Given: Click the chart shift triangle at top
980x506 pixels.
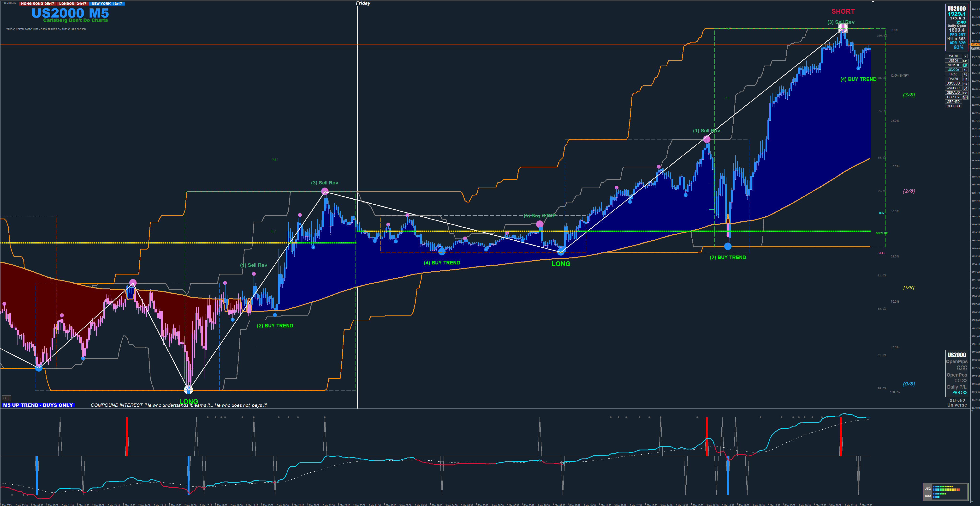Looking at the screenshot, I should click(873, 2).
